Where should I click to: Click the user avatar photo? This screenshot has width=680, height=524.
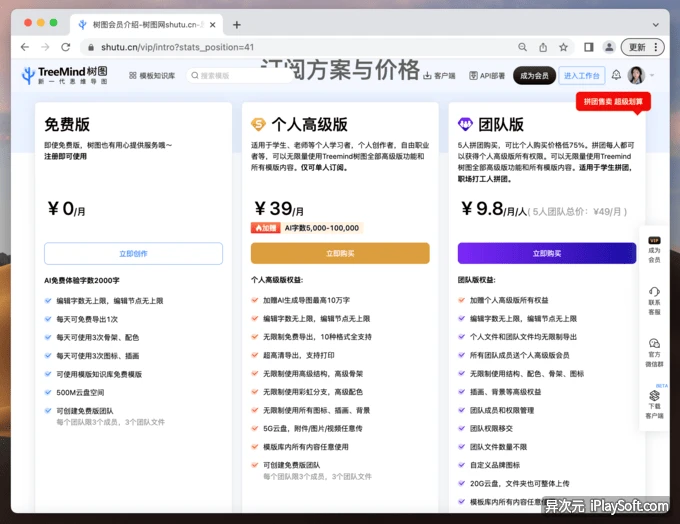coord(636,75)
